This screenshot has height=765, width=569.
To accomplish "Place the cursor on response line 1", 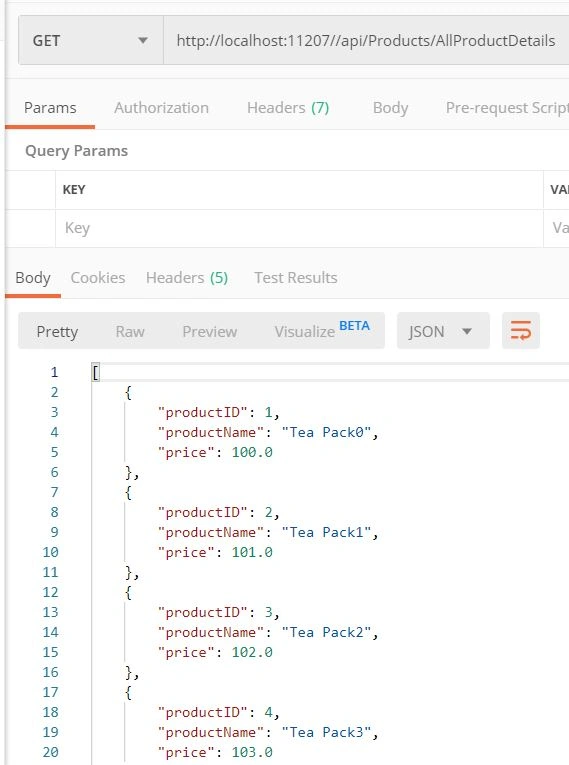I will (x=330, y=372).
